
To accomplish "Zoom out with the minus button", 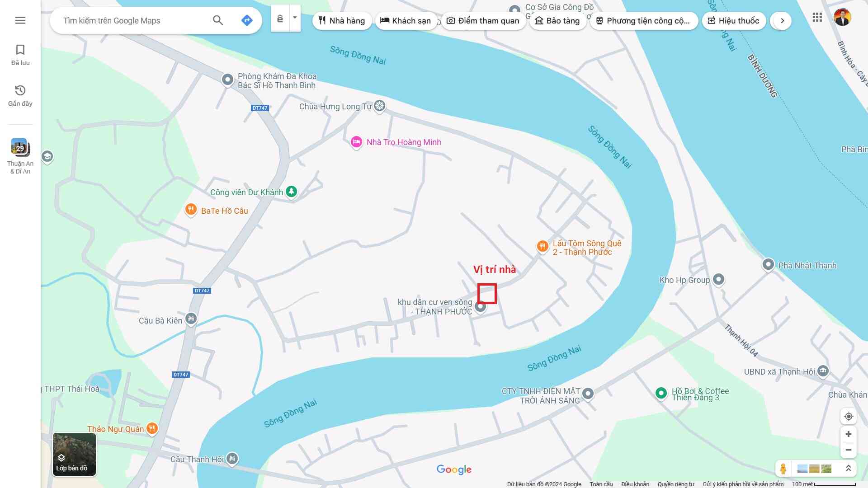I will pyautogui.click(x=849, y=450).
